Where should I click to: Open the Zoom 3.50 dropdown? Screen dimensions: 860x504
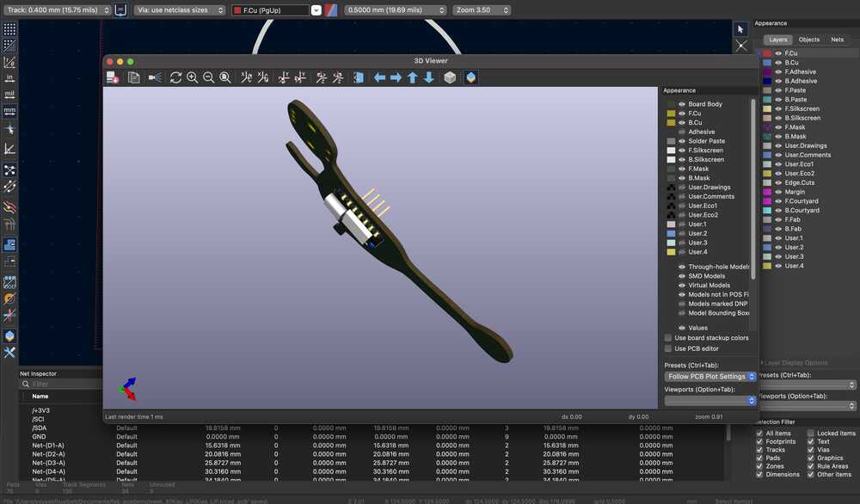[482, 9]
